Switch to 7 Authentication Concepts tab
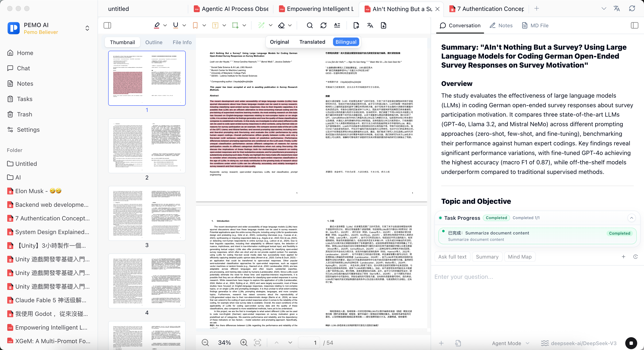This screenshot has width=644, height=350. 487,9
